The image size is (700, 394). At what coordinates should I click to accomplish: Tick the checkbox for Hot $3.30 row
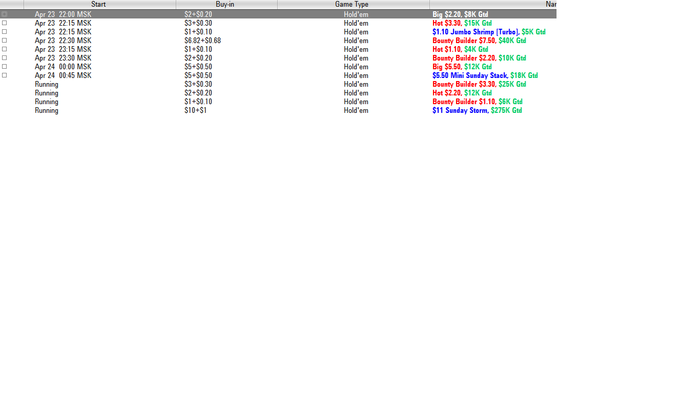point(4,23)
